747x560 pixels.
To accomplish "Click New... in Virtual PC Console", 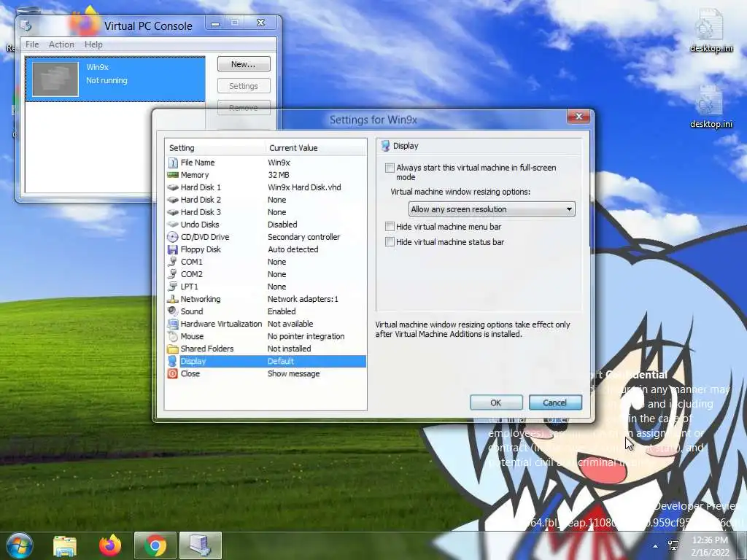I will click(x=244, y=64).
